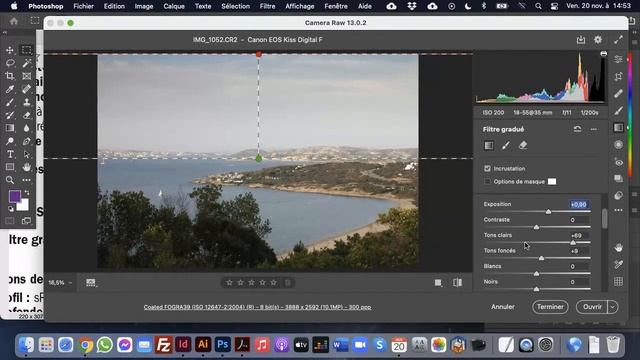
Task: Expand the Ouvrir button dropdown arrow
Action: tap(613, 307)
